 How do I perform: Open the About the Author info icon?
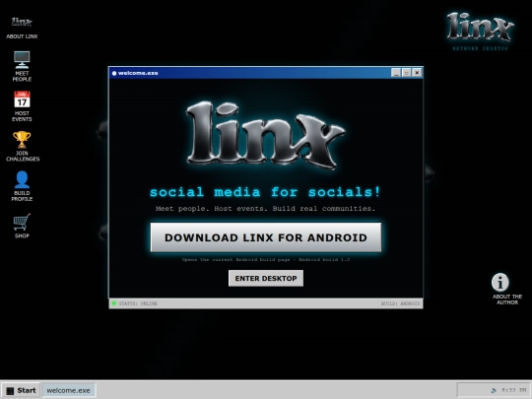coord(507,289)
